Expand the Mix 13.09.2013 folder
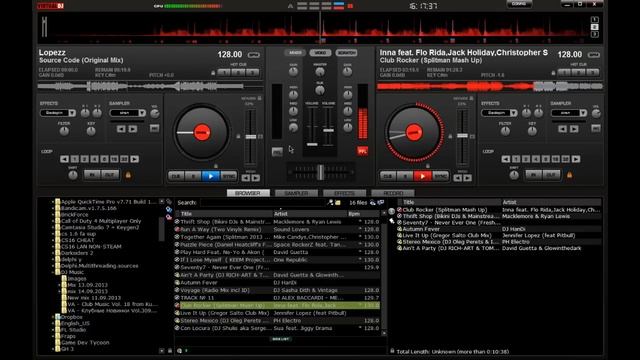640x360 pixels. click(60, 285)
